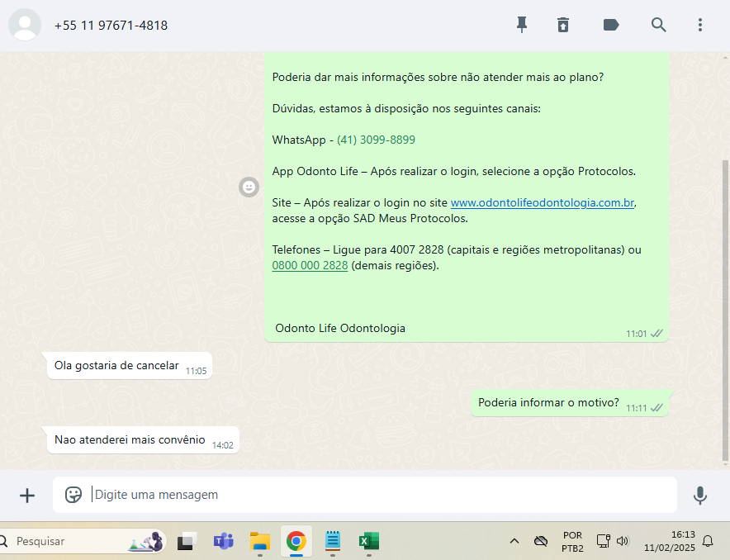Open contact profile avatar picture
Screen dimensions: 730x560
(x=25, y=25)
